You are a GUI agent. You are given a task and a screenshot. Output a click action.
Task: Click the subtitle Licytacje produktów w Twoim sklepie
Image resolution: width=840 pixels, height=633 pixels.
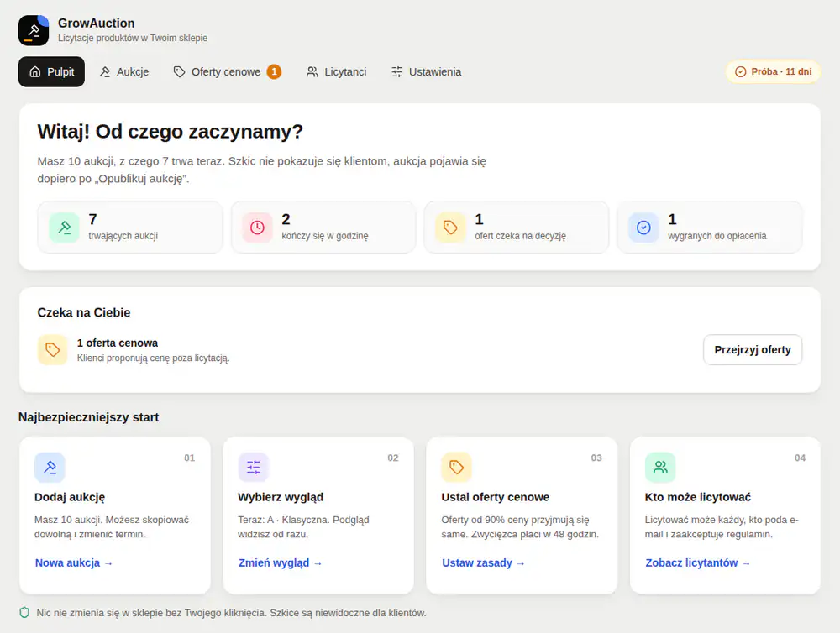click(x=133, y=38)
